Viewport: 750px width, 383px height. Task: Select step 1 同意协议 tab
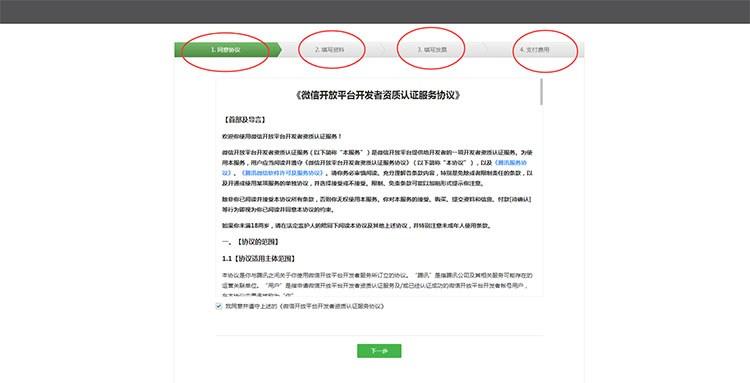(x=227, y=50)
